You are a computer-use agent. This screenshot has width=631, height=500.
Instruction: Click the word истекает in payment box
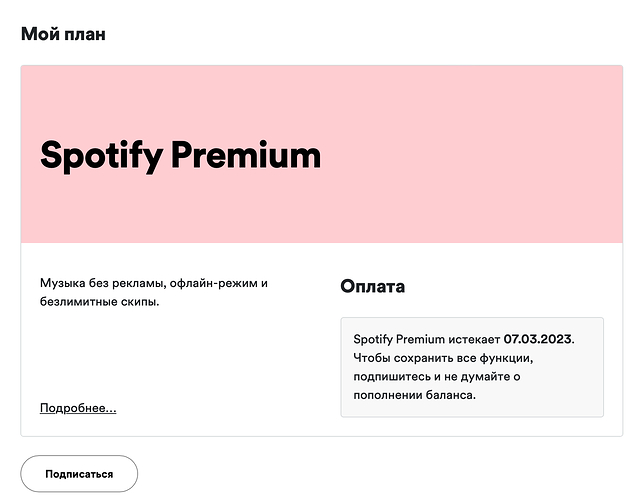[474, 339]
